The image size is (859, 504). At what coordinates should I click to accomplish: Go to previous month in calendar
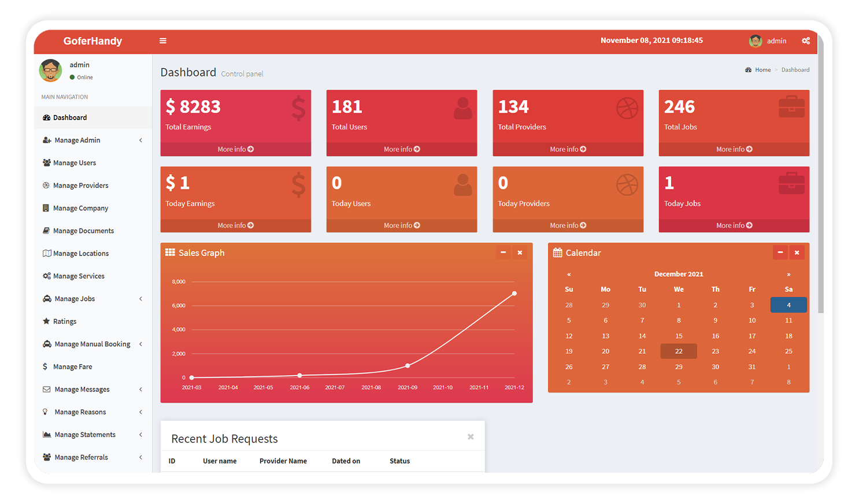pos(569,275)
